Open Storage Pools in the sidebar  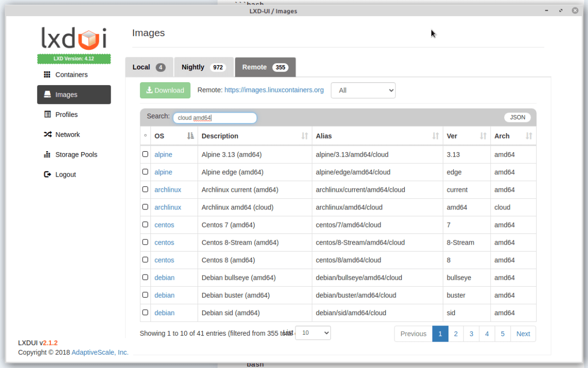(x=74, y=155)
